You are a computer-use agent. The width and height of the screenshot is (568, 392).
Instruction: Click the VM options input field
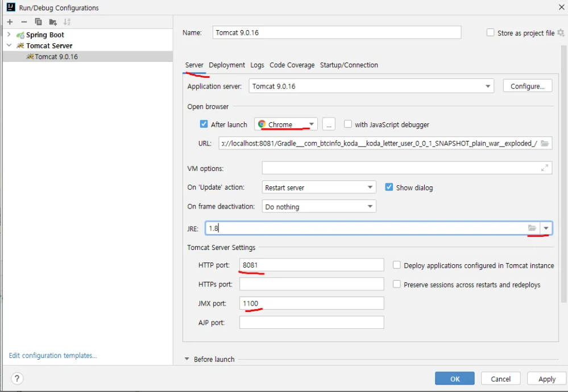point(407,168)
